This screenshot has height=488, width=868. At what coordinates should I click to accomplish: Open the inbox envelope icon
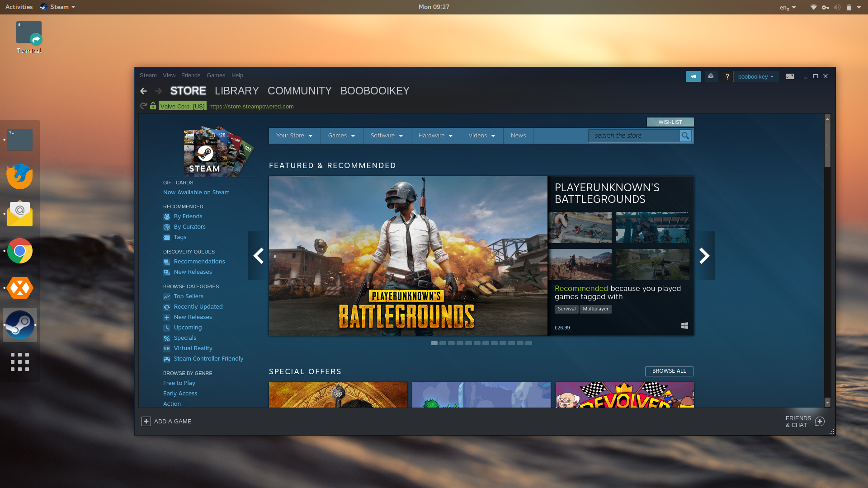coord(711,76)
